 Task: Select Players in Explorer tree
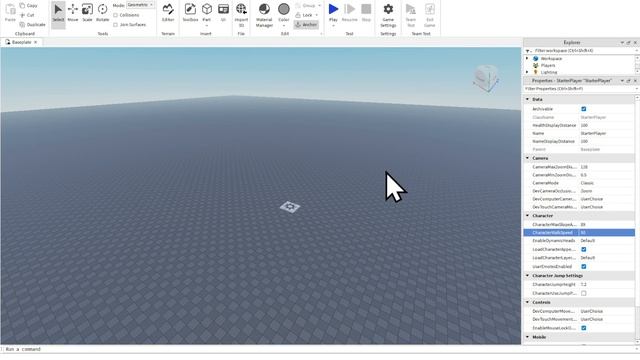pyautogui.click(x=548, y=65)
